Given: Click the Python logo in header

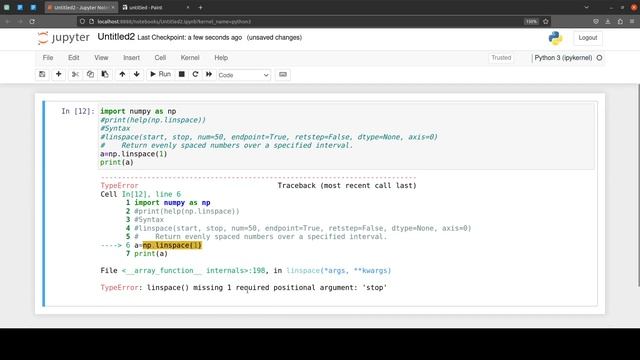Looking at the screenshot, I should pyautogui.click(x=555, y=38).
